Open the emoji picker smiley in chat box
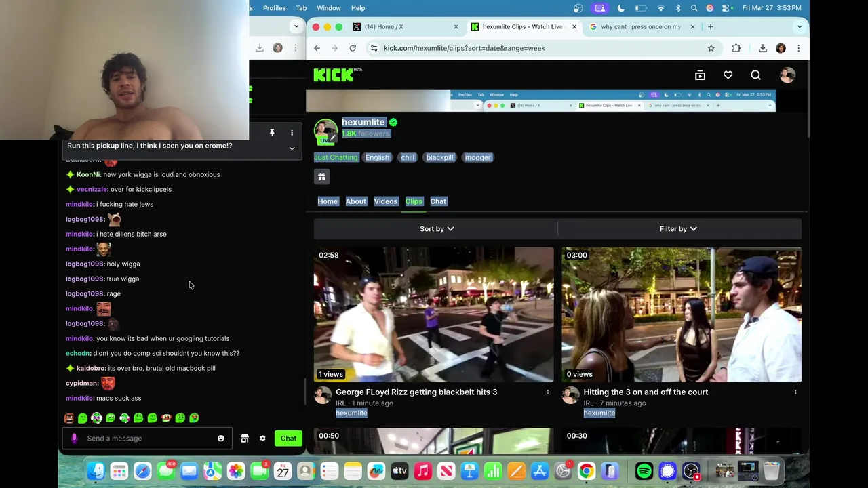The height and width of the screenshot is (488, 868). click(x=220, y=439)
